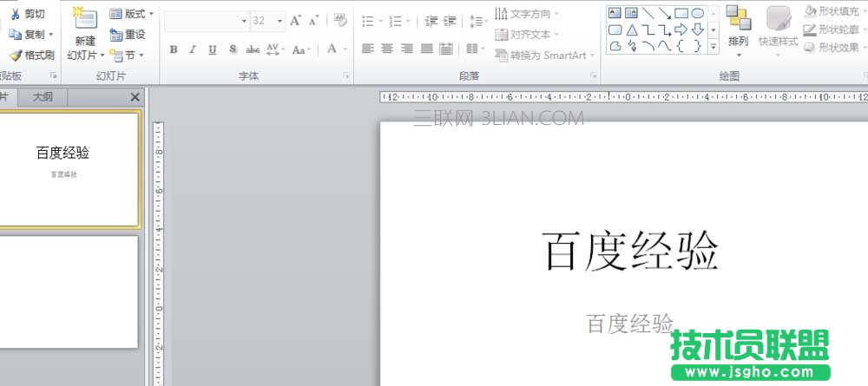The image size is (868, 386).
Task: Toggle Center text alignment
Action: click(387, 49)
